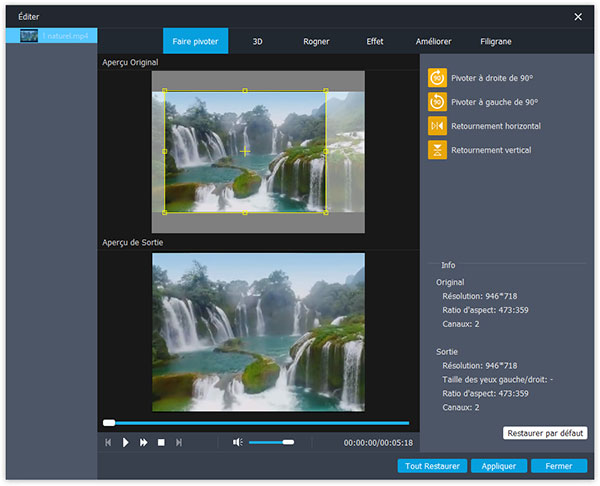
Task: Click the rotate left 90° icon
Action: (437, 102)
